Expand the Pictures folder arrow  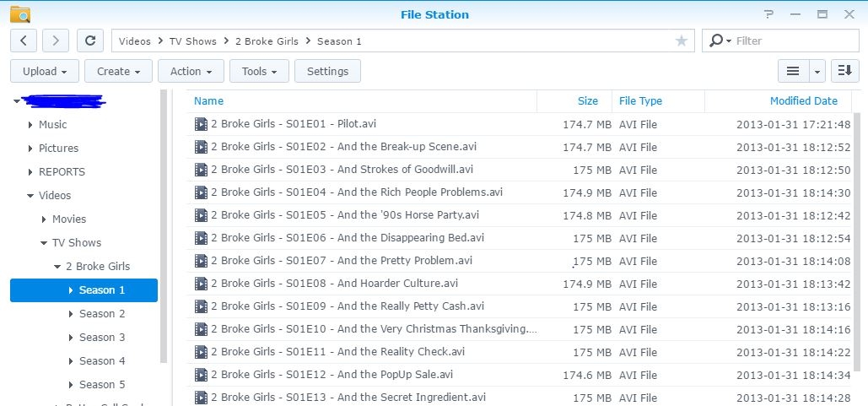tap(30, 149)
